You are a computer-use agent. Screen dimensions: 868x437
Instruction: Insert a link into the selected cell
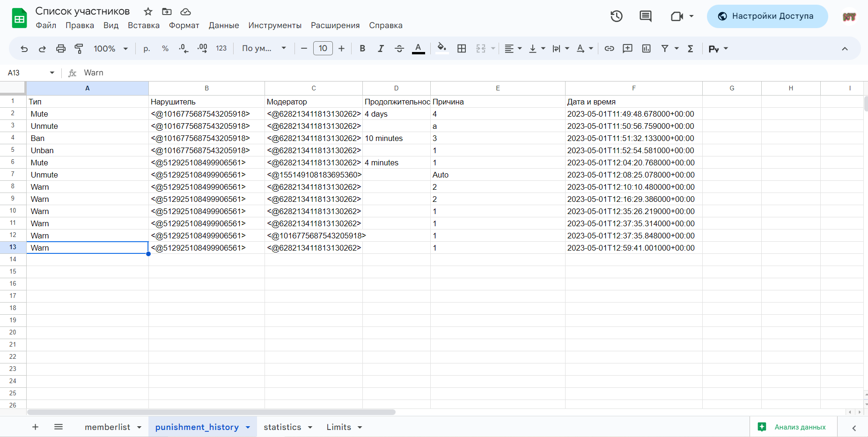click(x=609, y=48)
